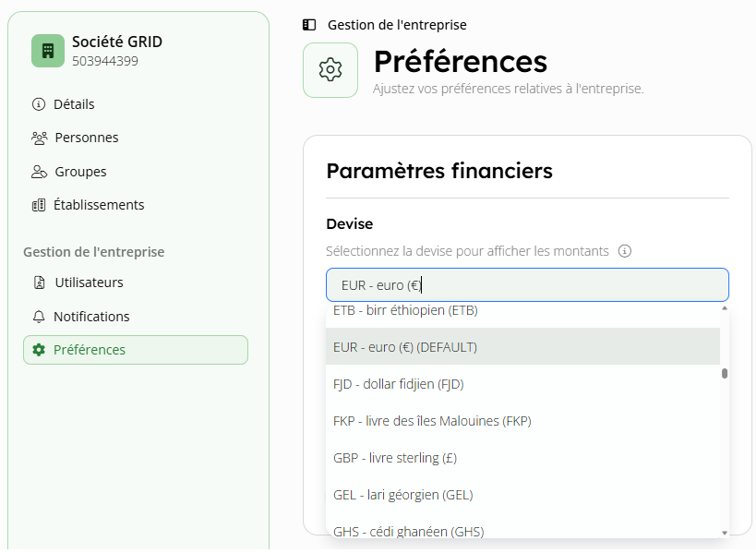Open the Établissements sidebar item
756x553 pixels.
tap(99, 205)
